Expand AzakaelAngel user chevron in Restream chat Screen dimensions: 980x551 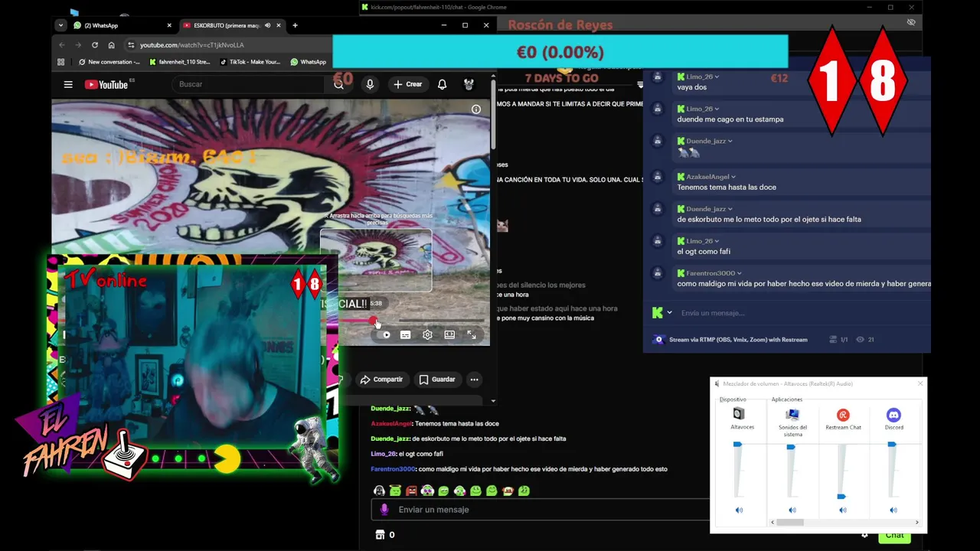733,177
